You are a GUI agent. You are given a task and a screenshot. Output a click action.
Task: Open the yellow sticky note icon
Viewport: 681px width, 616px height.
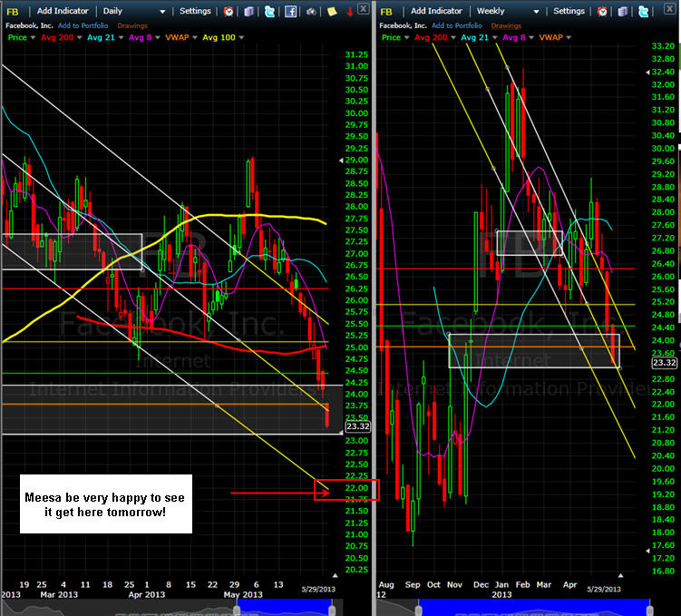(x=332, y=11)
